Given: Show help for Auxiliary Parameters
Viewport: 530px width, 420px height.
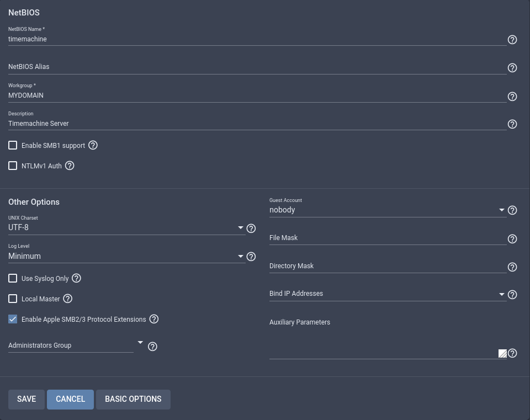Looking at the screenshot, I should click(x=512, y=353).
